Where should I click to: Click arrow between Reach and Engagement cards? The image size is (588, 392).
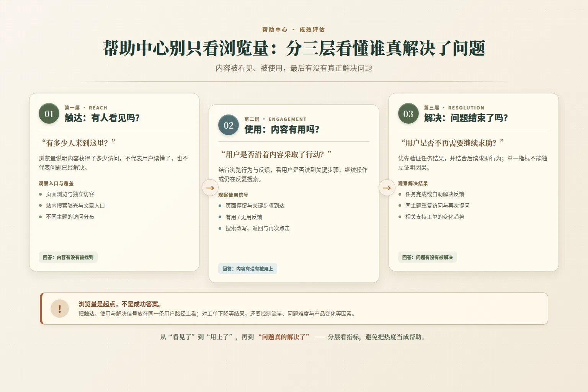[x=210, y=188]
